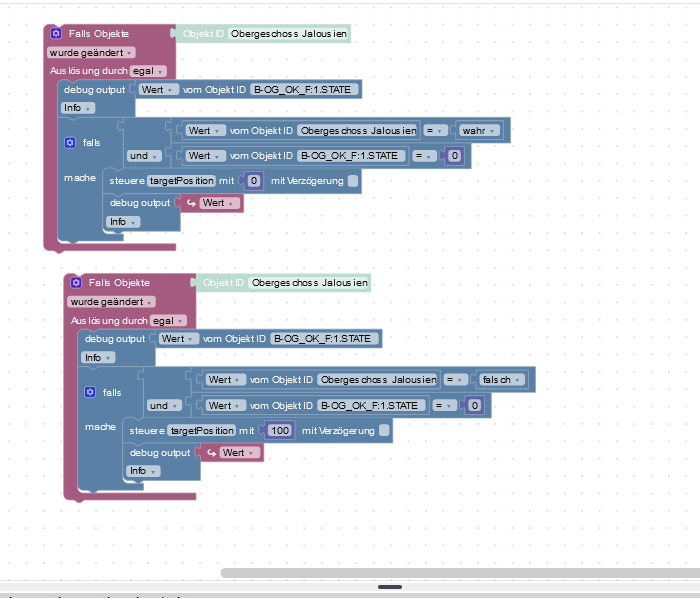This screenshot has height=598, width=700.
Task: Click arrow icon in first debug output Wert
Action: pos(192,203)
